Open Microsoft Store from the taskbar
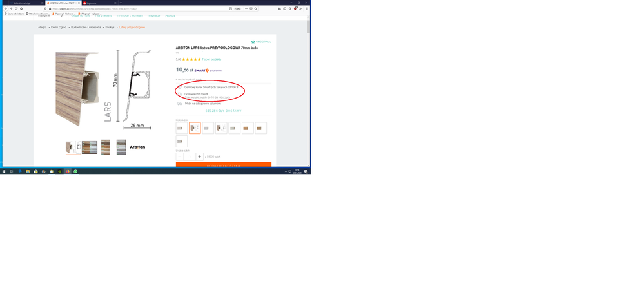The image size is (644, 282). click(x=35, y=171)
